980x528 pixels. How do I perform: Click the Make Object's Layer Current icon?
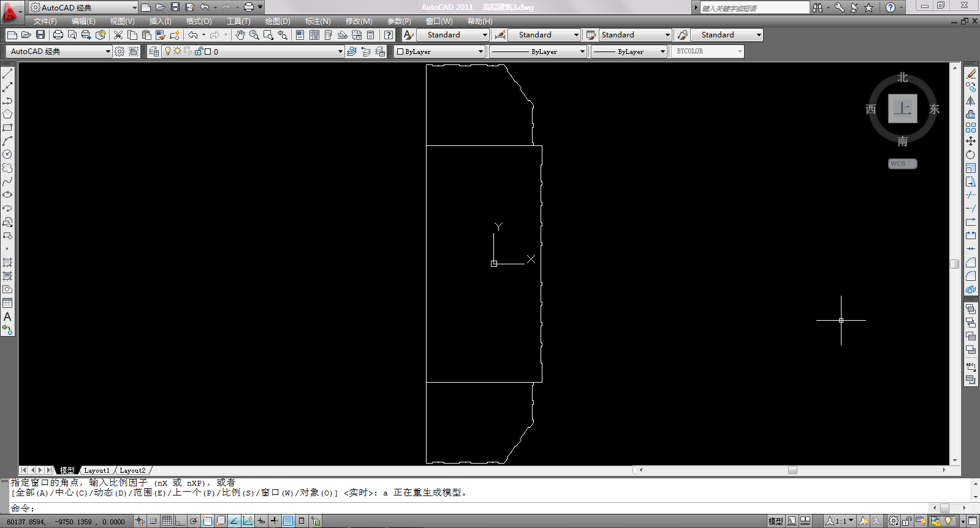click(352, 52)
